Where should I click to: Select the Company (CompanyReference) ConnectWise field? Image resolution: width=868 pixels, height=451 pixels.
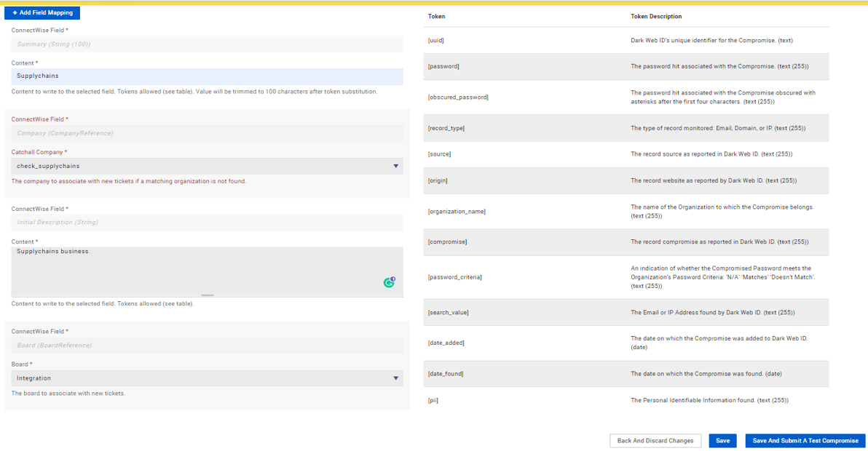click(x=207, y=133)
